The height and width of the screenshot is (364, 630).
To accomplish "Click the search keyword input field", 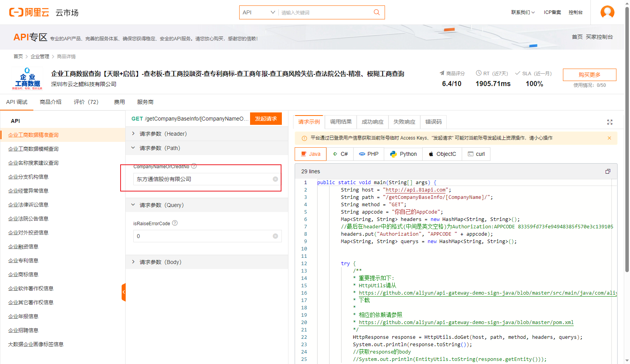I will coord(326,12).
